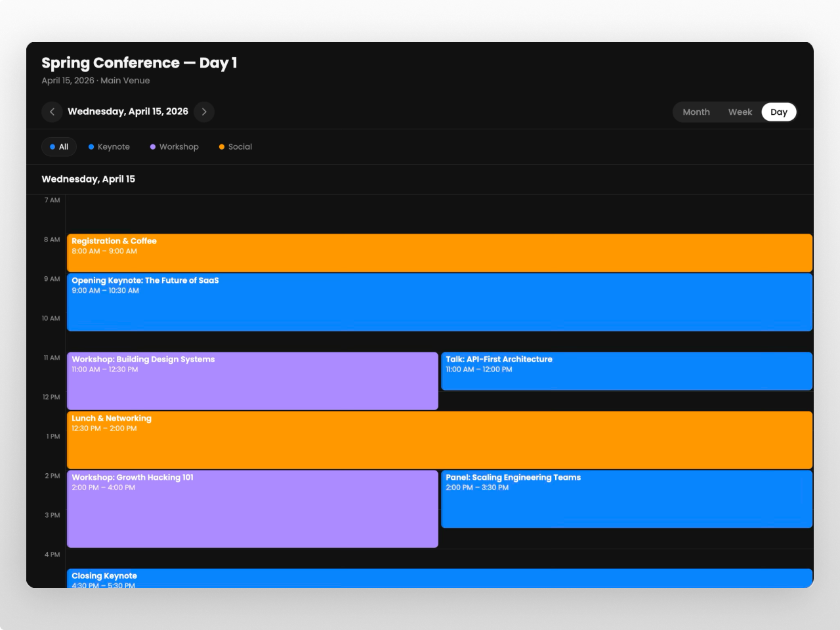The width and height of the screenshot is (840, 630).
Task: Click the 3 PM time label
Action: click(x=52, y=515)
